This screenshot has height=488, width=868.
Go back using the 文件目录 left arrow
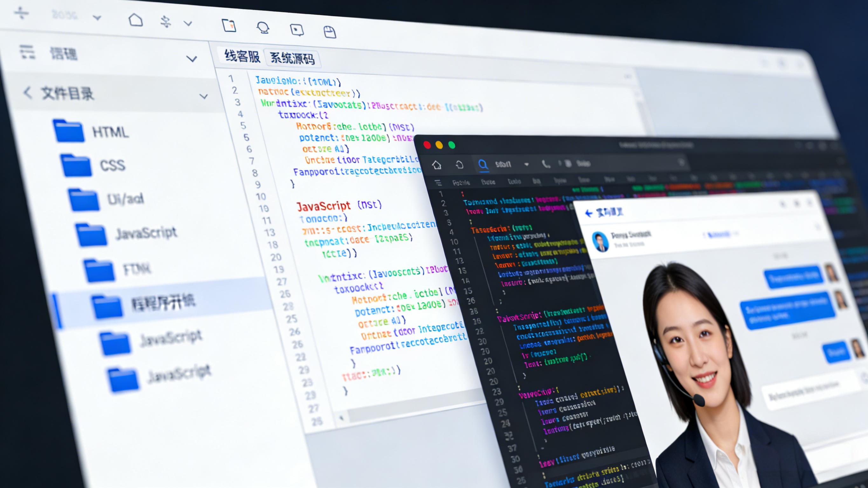(28, 92)
